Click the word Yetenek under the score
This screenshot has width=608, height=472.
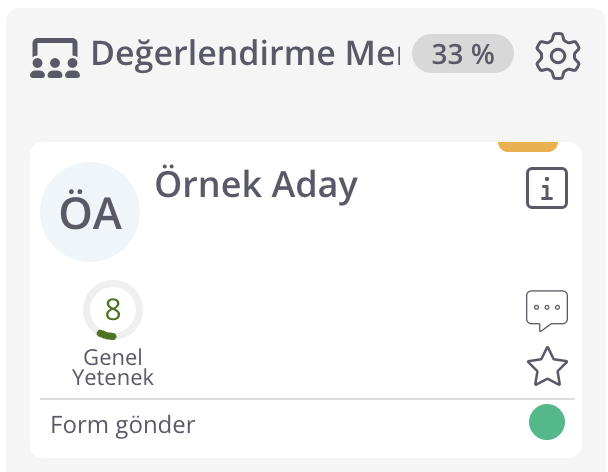[113, 377]
